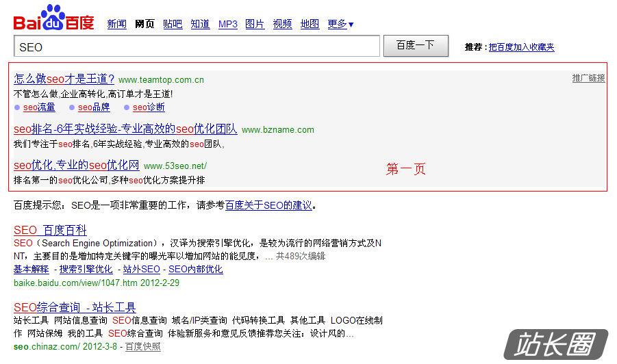Click the www.bzname.com URL text
The width and height of the screenshot is (617, 364).
point(278,130)
